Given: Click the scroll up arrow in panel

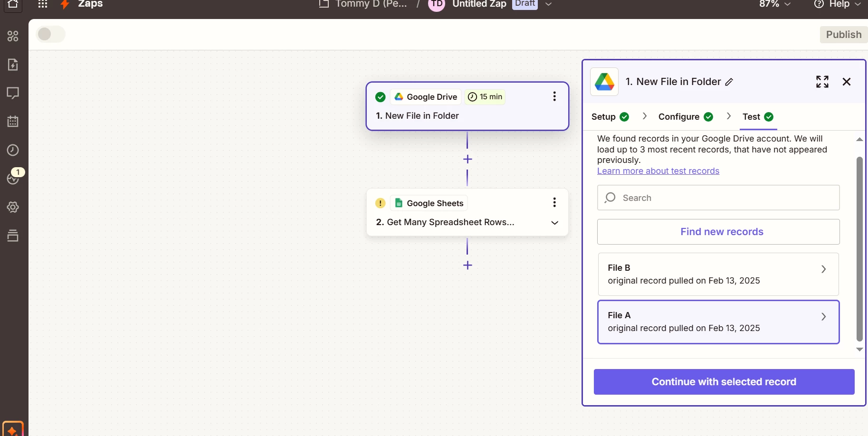Looking at the screenshot, I should 859,140.
